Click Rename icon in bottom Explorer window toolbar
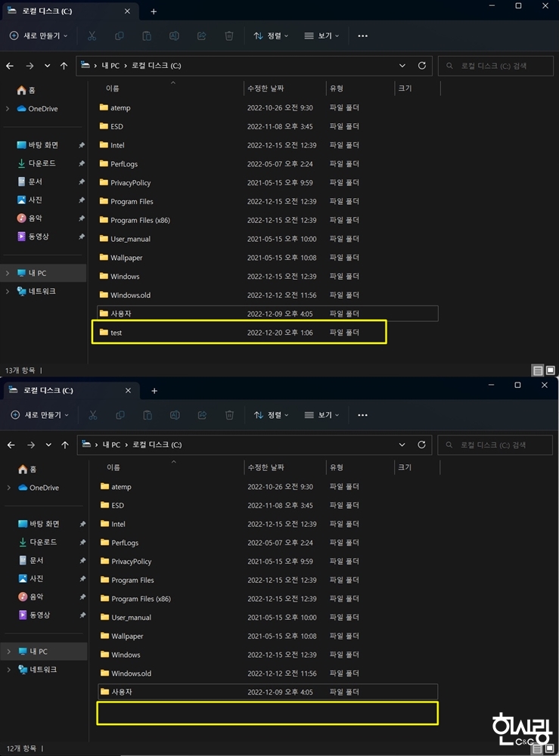This screenshot has height=756, width=559. click(175, 414)
